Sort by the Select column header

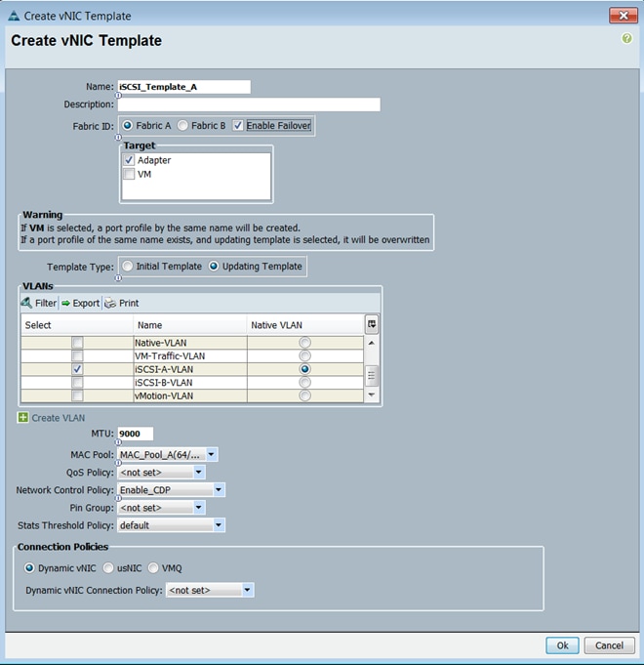tap(77, 325)
